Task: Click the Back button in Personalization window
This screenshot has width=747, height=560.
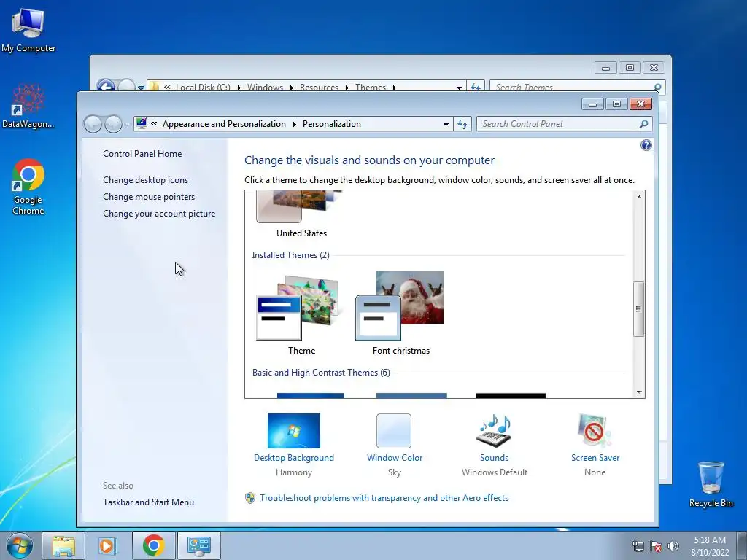Action: click(x=93, y=124)
